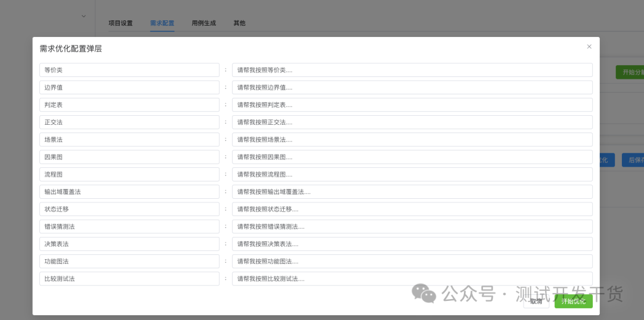Open the 其他 tab

240,23
